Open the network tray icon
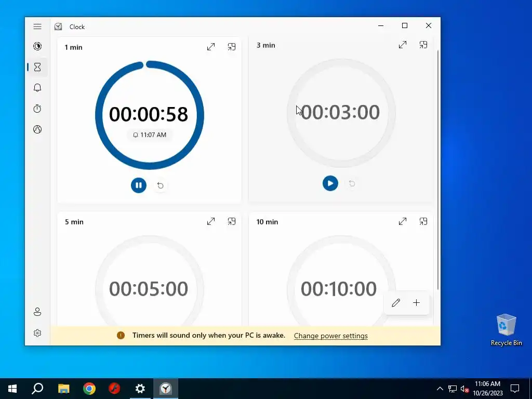The height and width of the screenshot is (399, 532). click(x=453, y=389)
